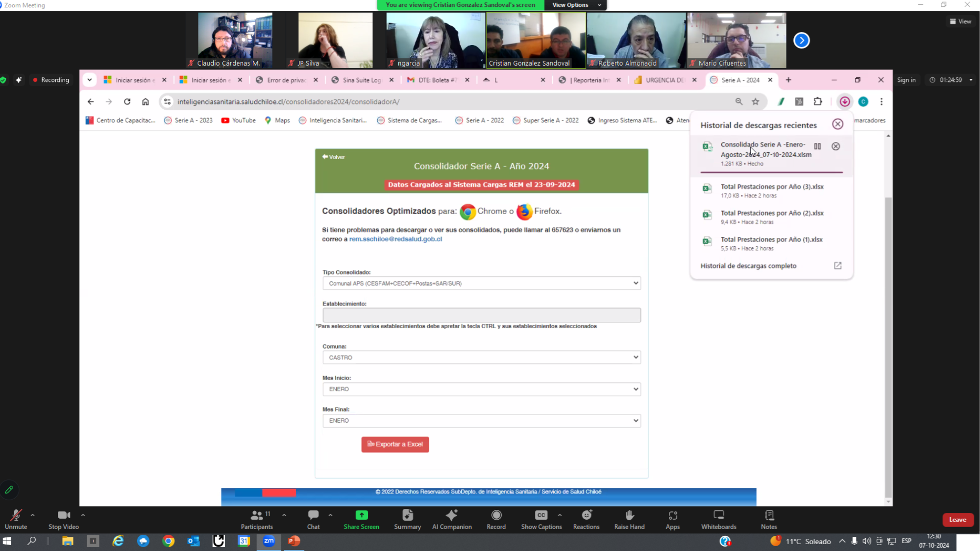Toggle Show Captions
The height and width of the screenshot is (551, 980).
click(x=541, y=519)
